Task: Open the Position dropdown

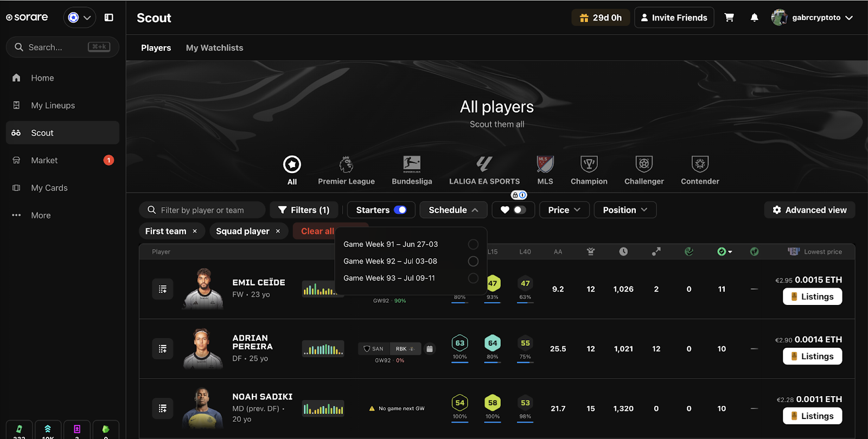Action: click(625, 210)
